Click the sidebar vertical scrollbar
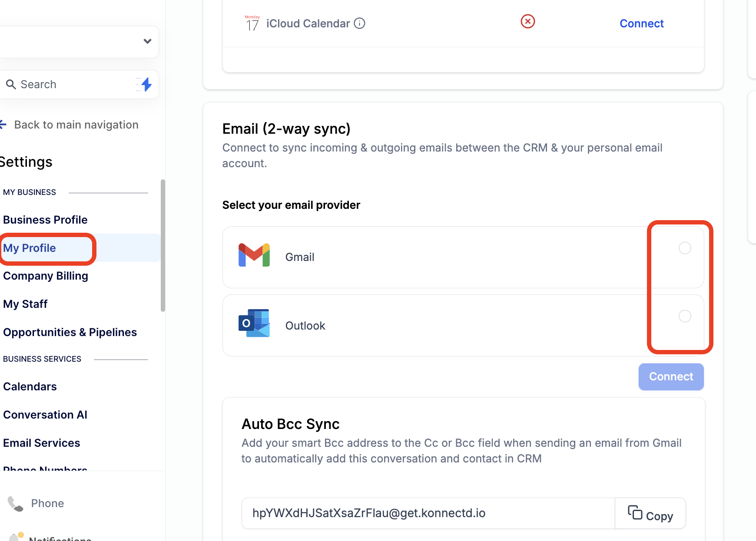 pos(163,245)
